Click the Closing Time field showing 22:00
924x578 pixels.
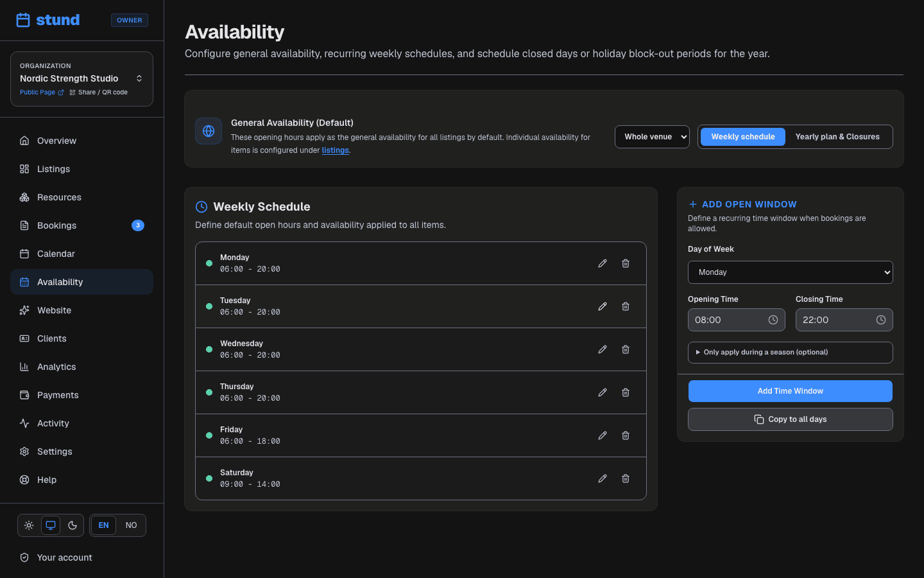(x=844, y=320)
